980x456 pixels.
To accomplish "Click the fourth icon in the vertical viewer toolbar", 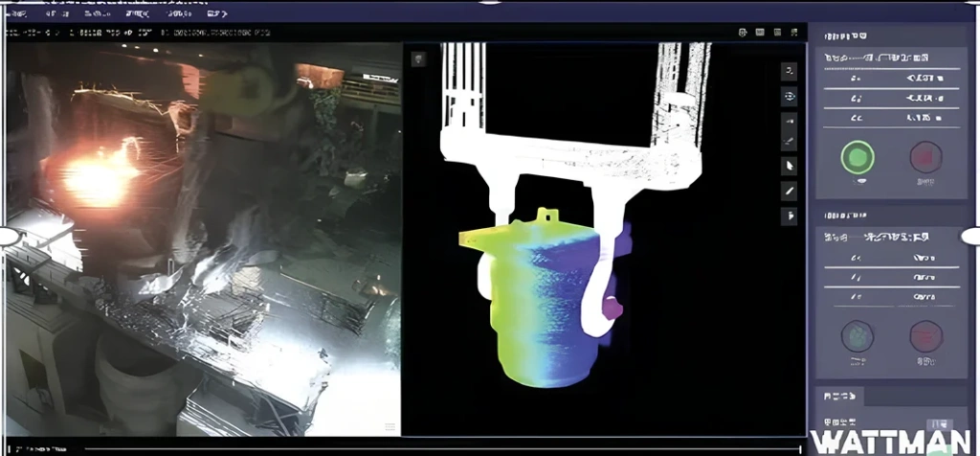I will [x=790, y=142].
